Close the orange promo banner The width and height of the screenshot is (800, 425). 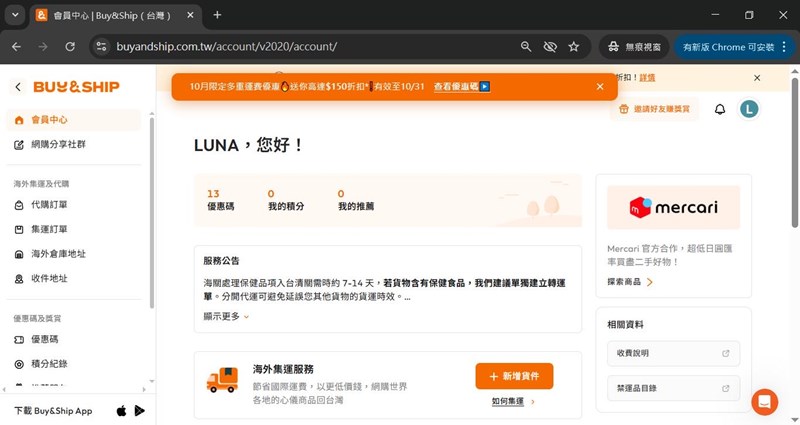tap(600, 87)
